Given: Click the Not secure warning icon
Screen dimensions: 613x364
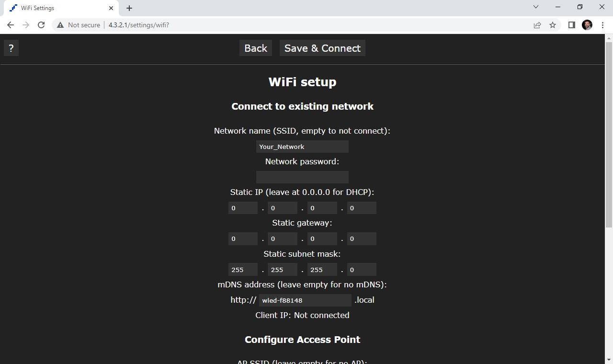Looking at the screenshot, I should [60, 25].
